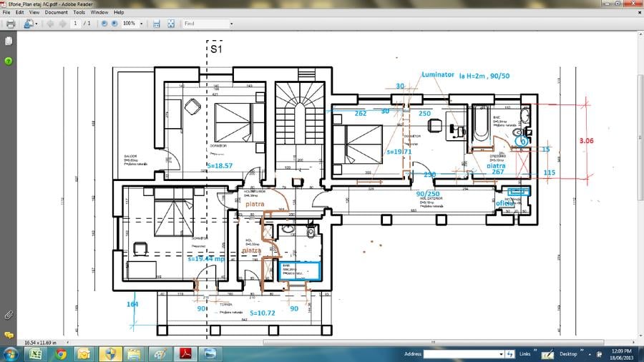
Task: Show hidden system tray icons arrow
Action: pyautogui.click(x=590, y=354)
